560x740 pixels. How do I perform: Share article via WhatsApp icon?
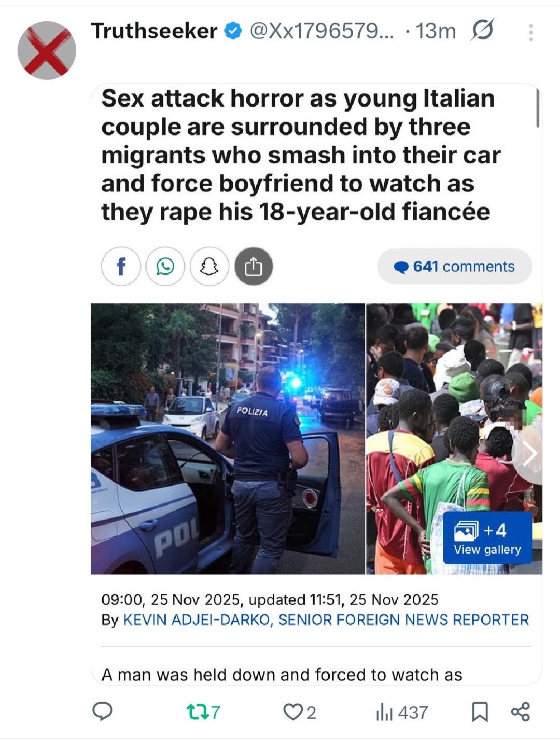(165, 267)
